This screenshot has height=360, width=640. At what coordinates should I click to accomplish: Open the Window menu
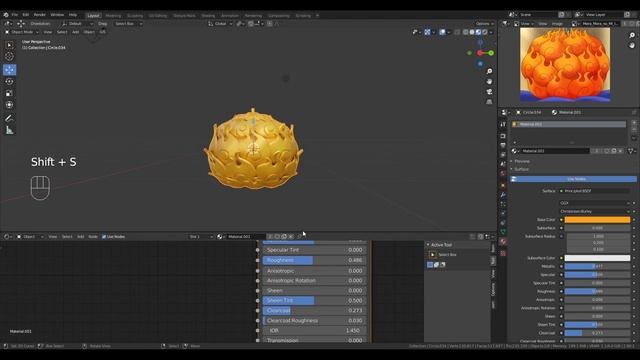coord(57,15)
